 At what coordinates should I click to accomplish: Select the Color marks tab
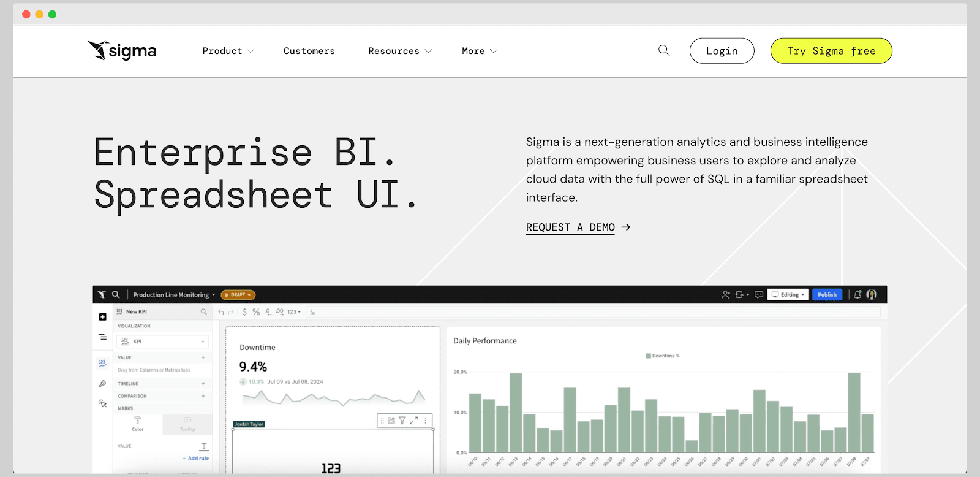click(138, 424)
